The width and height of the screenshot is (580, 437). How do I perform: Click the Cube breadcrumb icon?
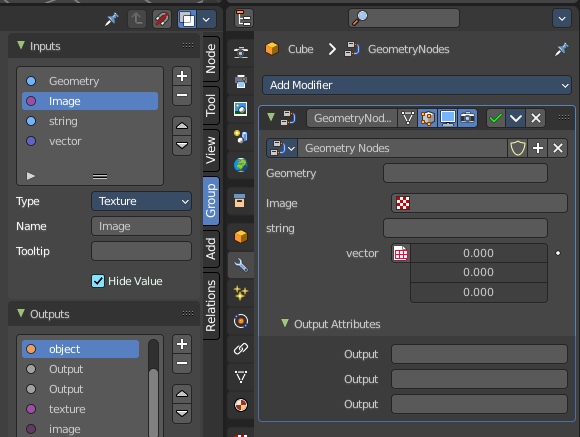point(272,49)
